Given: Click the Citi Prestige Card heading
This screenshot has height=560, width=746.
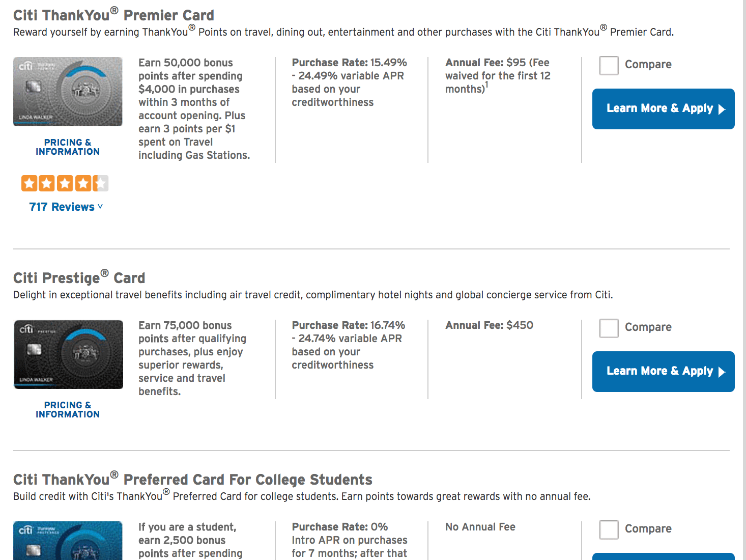Looking at the screenshot, I should (79, 277).
